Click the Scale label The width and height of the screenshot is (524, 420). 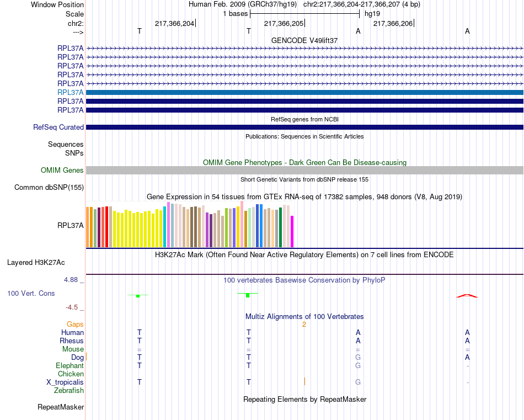point(74,14)
